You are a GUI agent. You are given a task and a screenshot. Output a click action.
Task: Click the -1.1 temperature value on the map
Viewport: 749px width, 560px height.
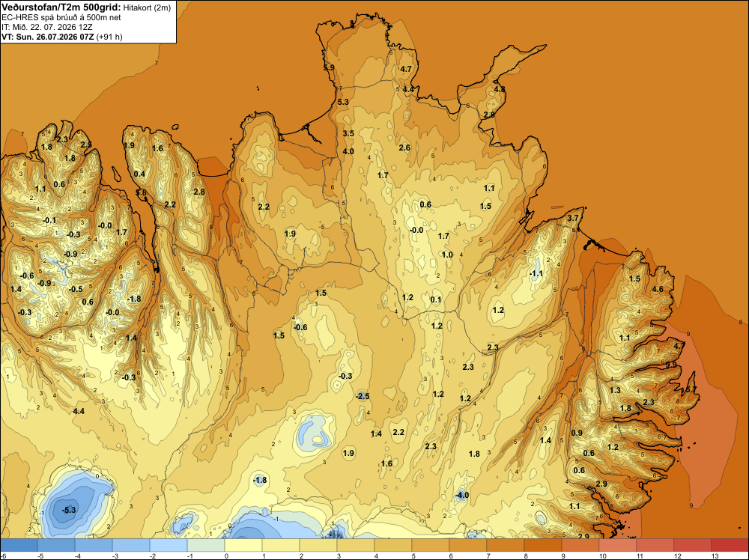coord(536,273)
